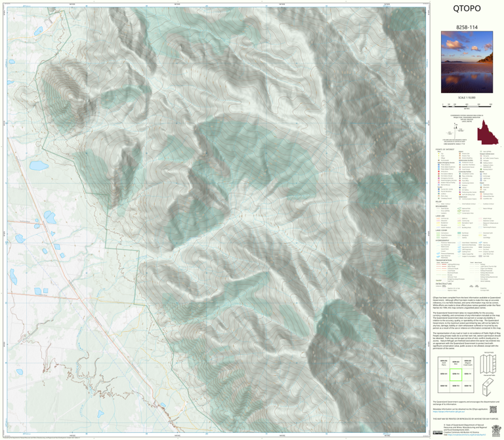
Task: Open the beach sunset cover photo
Action: coord(467,62)
